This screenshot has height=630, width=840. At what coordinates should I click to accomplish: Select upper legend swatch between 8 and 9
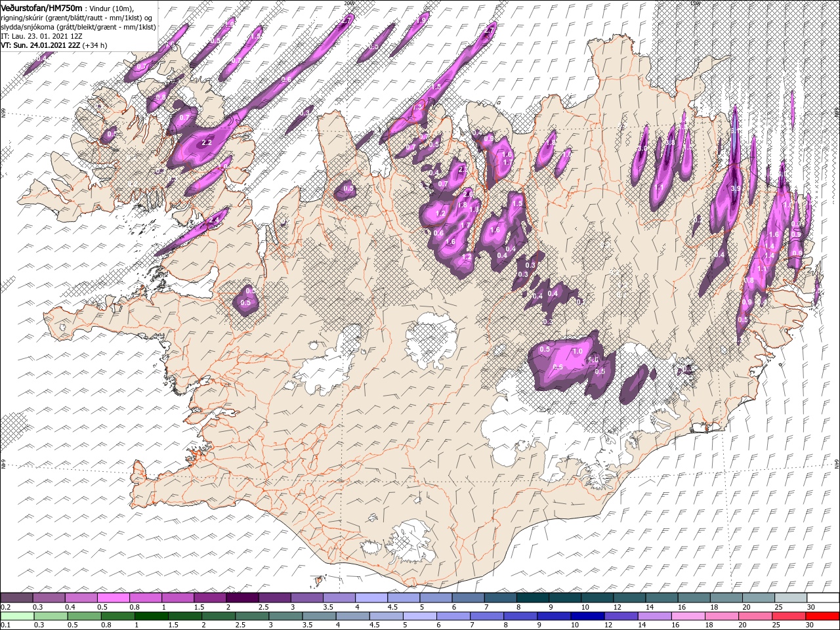coord(533,598)
